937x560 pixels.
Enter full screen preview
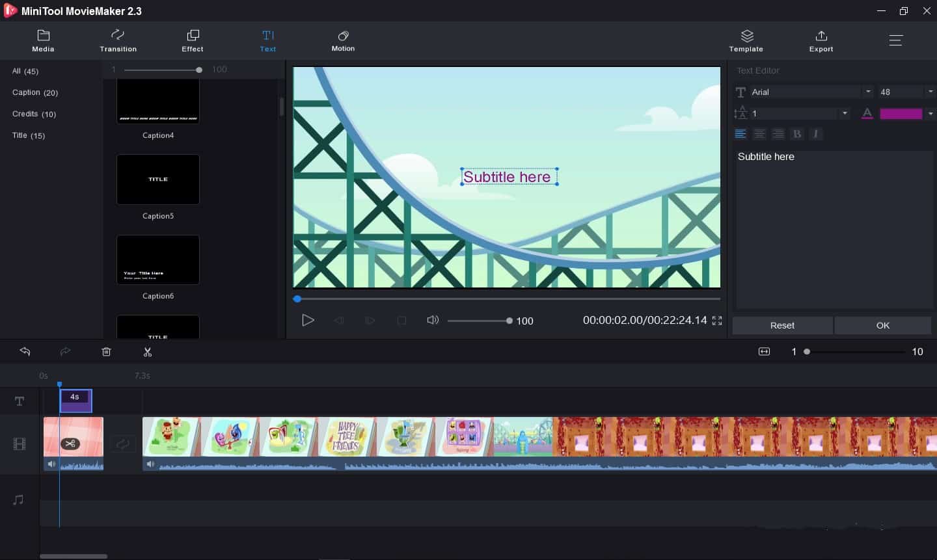point(717,320)
